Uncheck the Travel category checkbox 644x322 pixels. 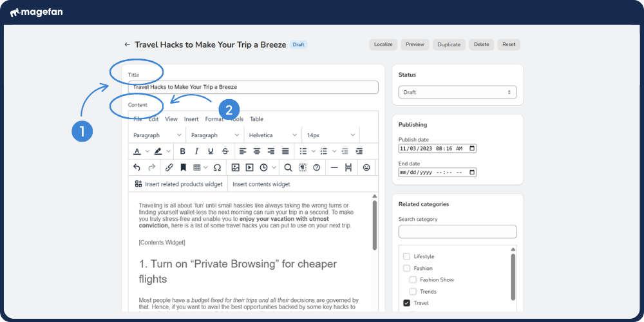click(x=406, y=303)
